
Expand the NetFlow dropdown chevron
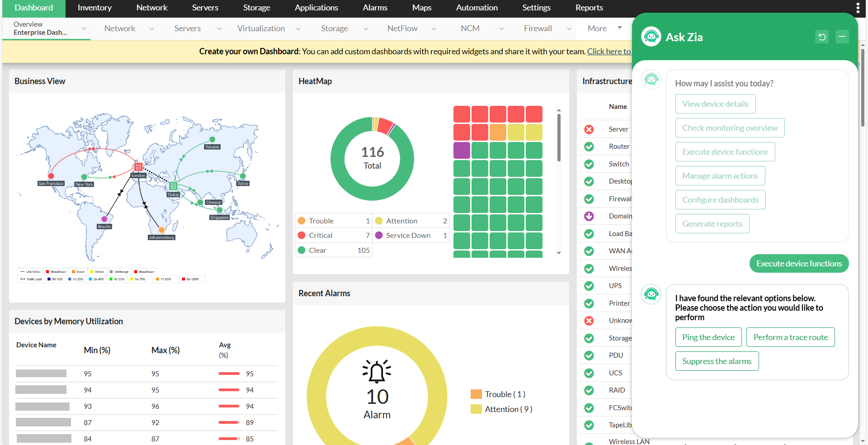pos(434,28)
